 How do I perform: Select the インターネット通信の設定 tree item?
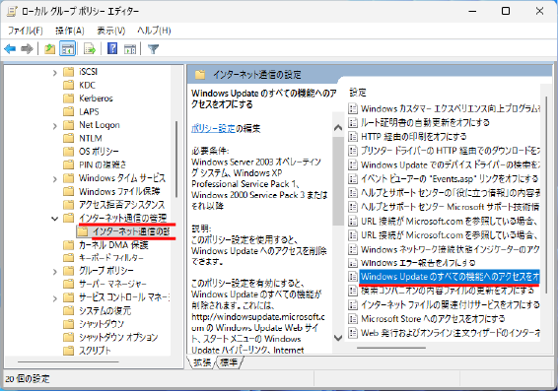(x=131, y=231)
